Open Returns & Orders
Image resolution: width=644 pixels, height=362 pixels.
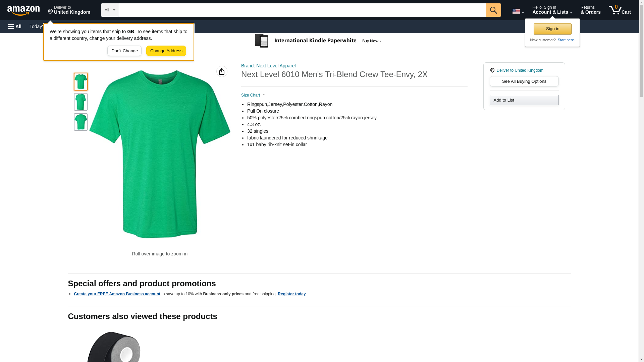pyautogui.click(x=590, y=10)
